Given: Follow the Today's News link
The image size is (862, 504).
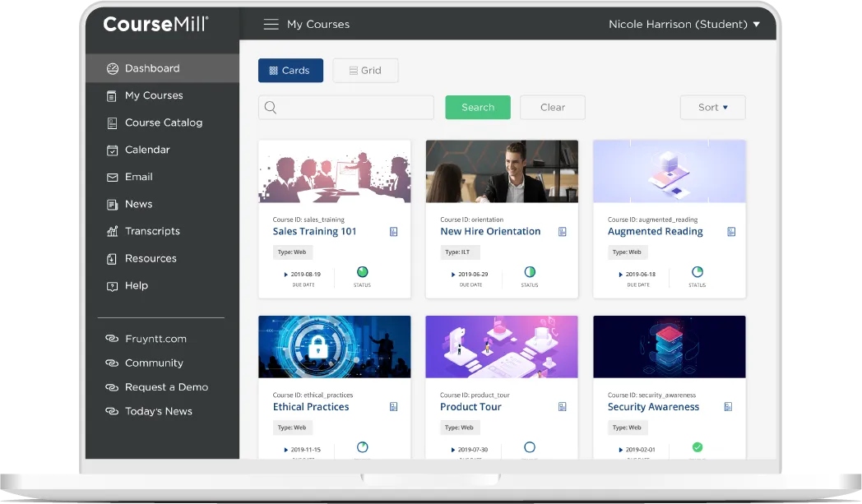Looking at the screenshot, I should (x=158, y=411).
